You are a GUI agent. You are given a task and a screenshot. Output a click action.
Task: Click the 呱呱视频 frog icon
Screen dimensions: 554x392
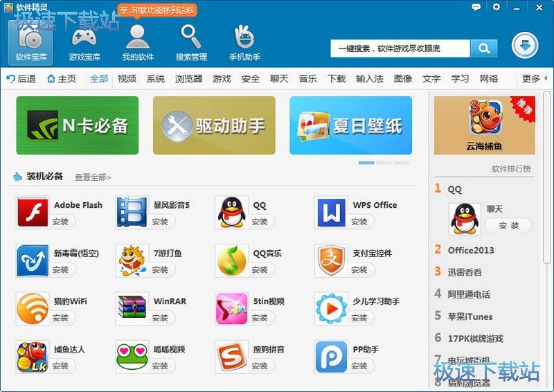point(132,356)
